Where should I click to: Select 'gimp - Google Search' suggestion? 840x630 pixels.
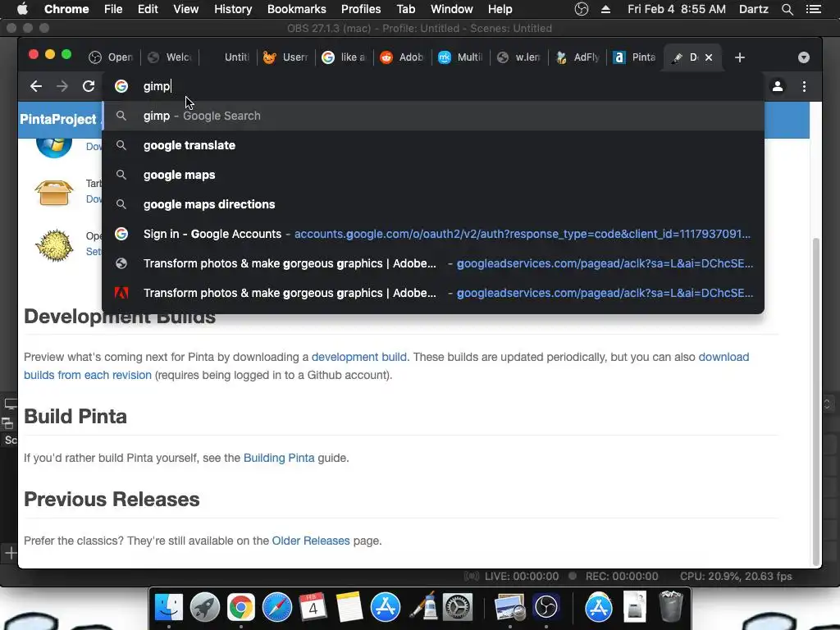pos(433,116)
